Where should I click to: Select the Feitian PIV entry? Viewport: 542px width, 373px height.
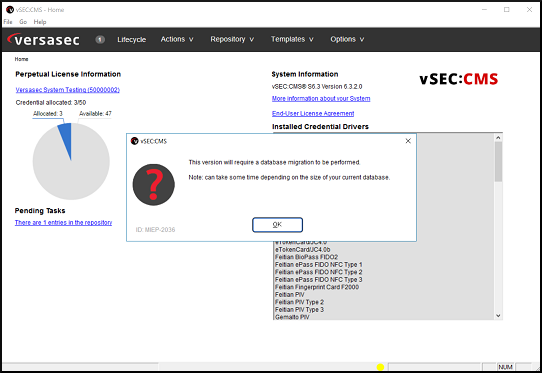[x=290, y=295]
